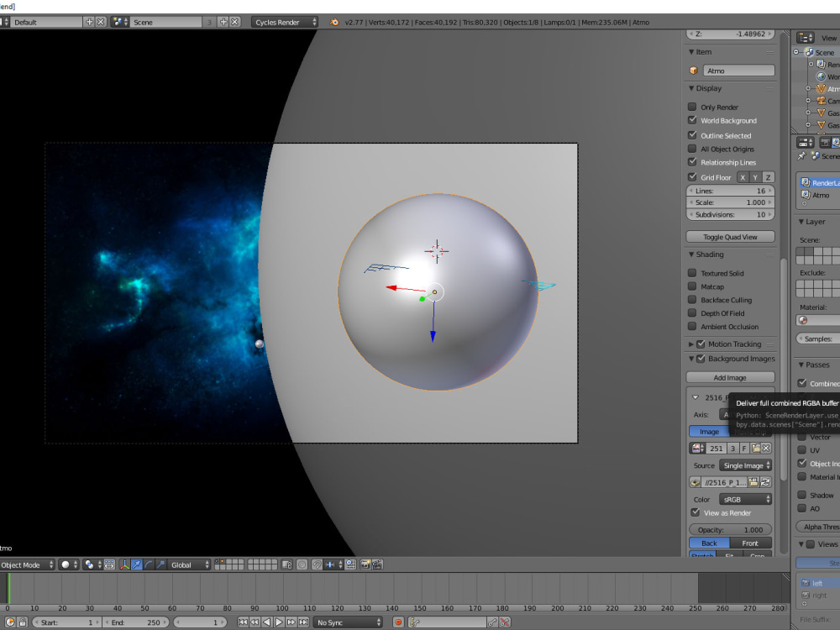Jump to first frame in timeline
The height and width of the screenshot is (630, 840).
[x=243, y=622]
